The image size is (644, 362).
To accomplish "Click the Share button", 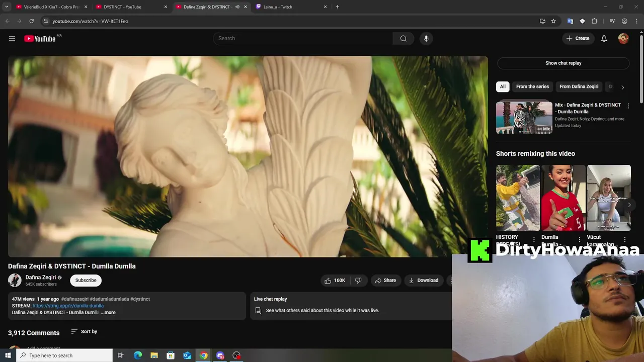I will [x=385, y=281].
